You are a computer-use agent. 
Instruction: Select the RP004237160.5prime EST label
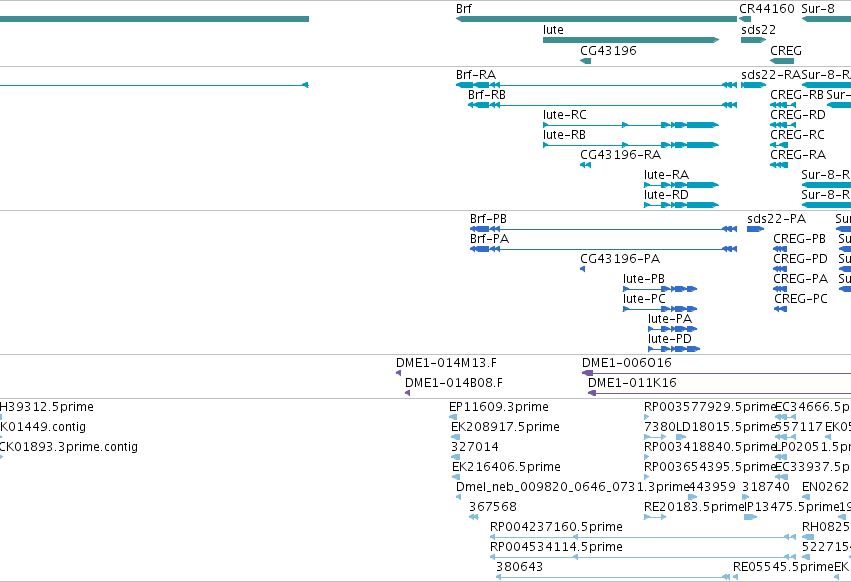tap(556, 527)
